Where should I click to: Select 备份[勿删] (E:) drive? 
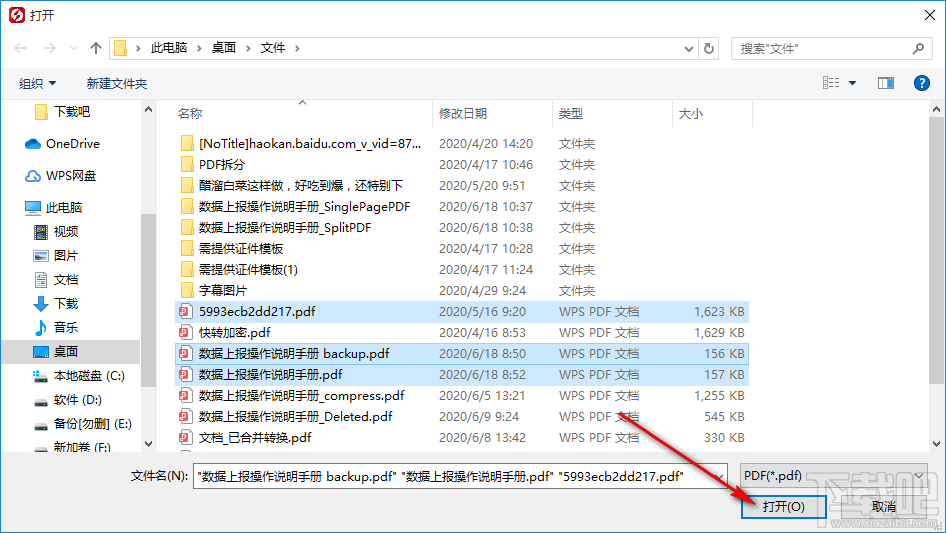pyautogui.click(x=83, y=424)
